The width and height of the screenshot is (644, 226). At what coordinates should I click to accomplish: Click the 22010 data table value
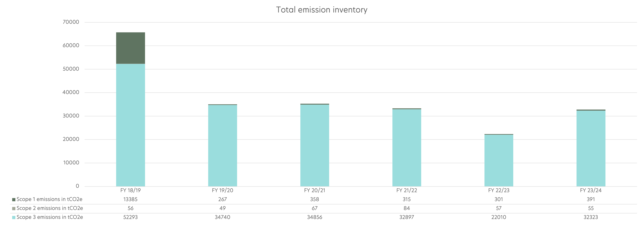point(498,217)
